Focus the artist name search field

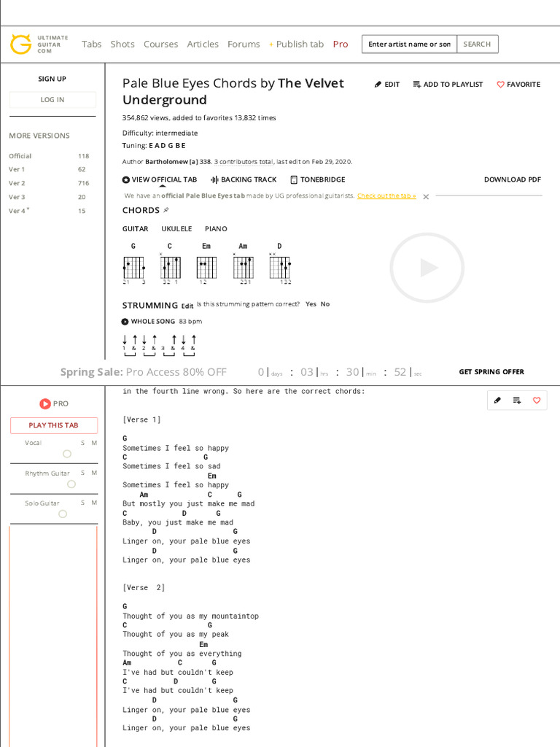410,44
